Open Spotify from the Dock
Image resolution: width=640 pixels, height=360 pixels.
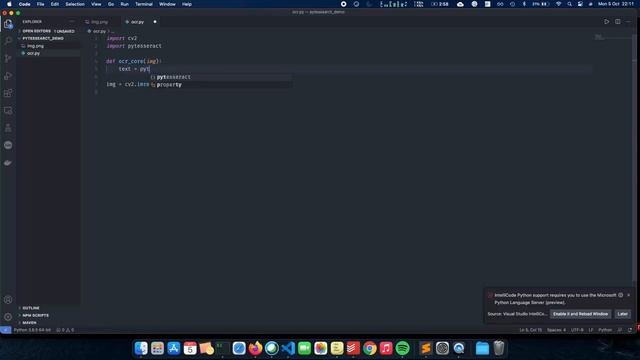pos(402,348)
